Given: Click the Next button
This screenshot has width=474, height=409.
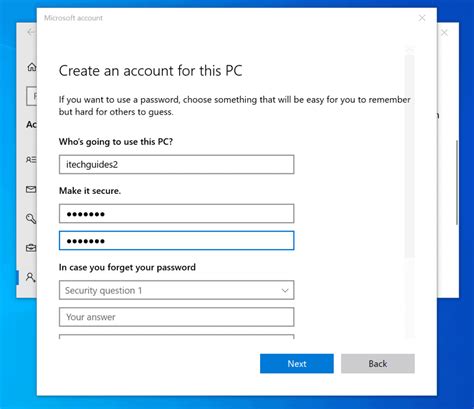Looking at the screenshot, I should coord(297,363).
